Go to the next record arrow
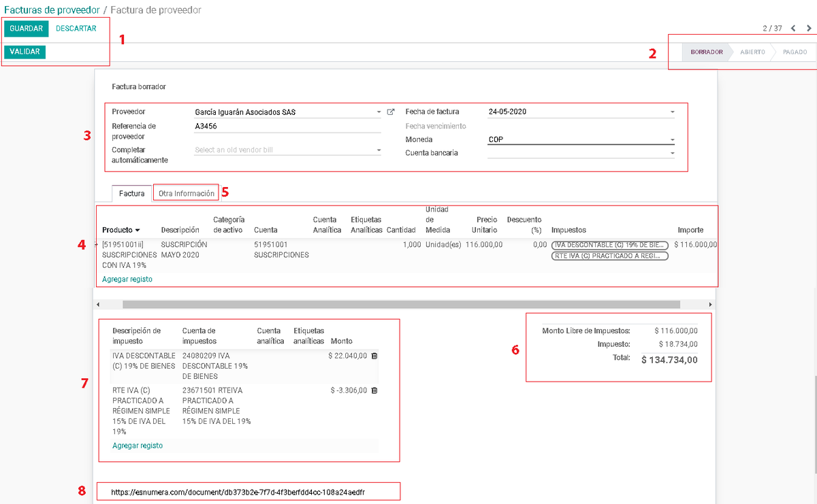 (809, 29)
